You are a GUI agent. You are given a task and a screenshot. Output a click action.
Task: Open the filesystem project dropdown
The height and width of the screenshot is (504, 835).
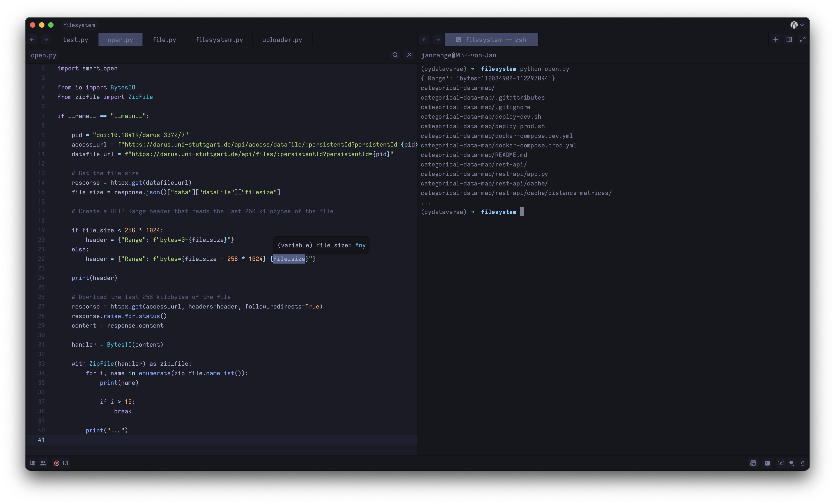pyautogui.click(x=79, y=25)
